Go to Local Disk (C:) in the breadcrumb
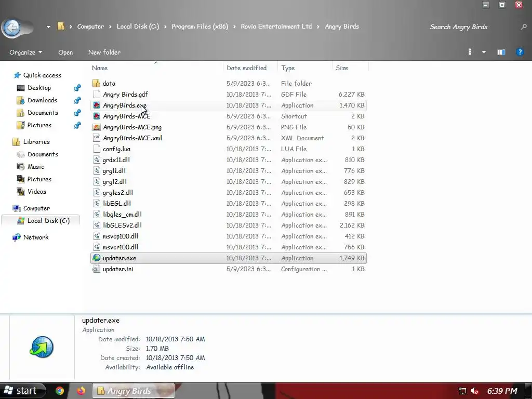 (138, 26)
